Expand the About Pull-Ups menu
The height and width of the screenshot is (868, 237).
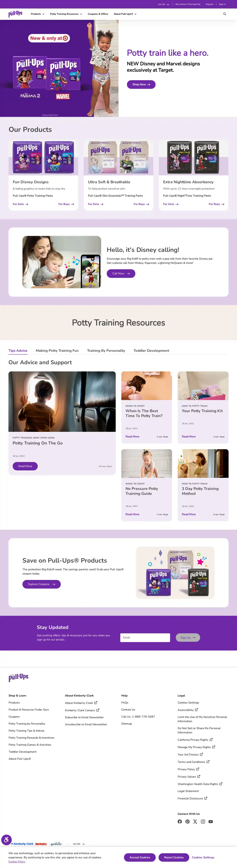pyautogui.click(x=125, y=14)
